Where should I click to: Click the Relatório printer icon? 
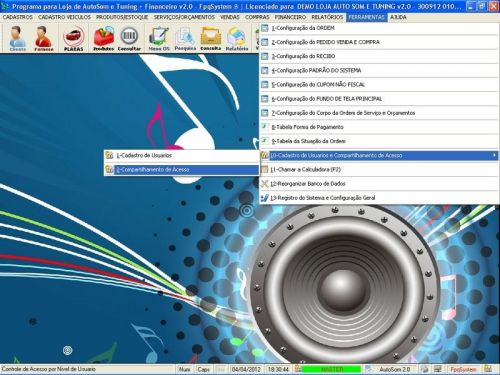[x=237, y=38]
